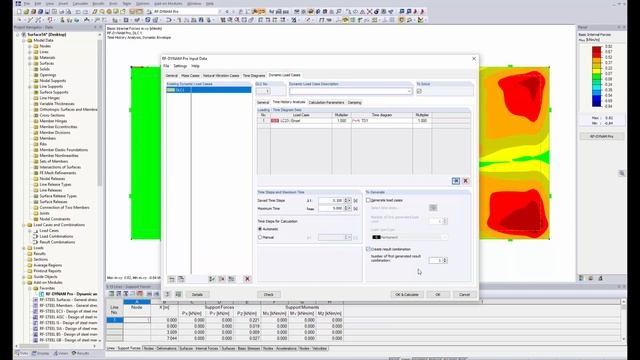Expand the Line Supports folder in the navigator
This screenshot has height=360, width=640.
pyautogui.click(x=30, y=87)
